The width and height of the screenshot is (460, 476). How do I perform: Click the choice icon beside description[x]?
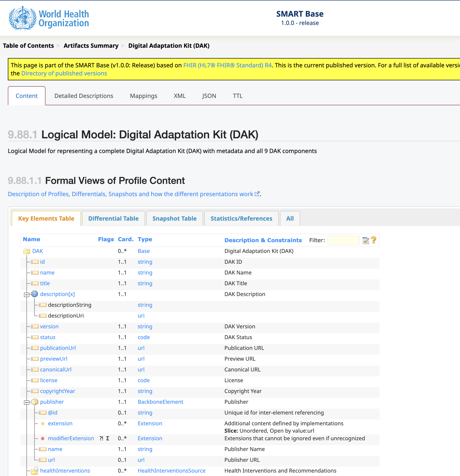click(35, 294)
